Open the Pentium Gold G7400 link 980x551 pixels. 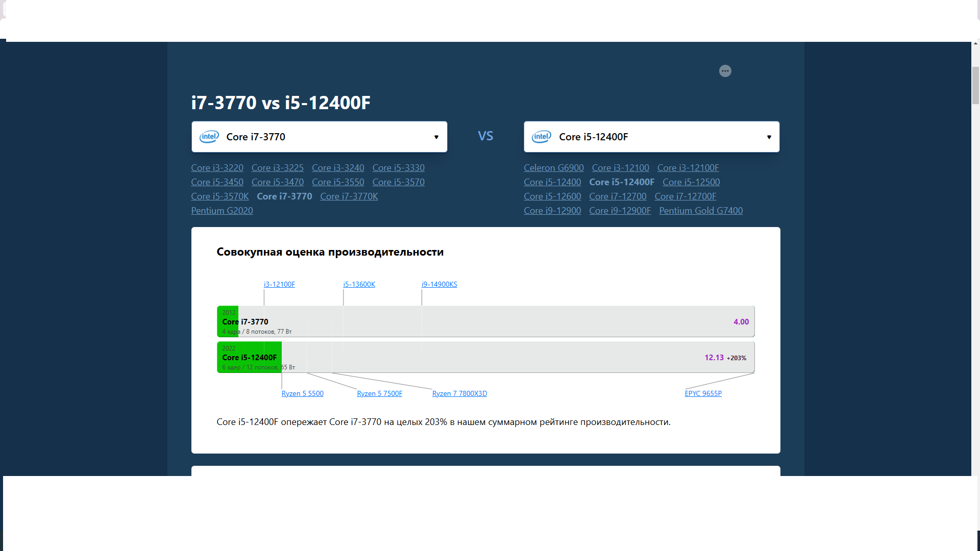click(x=701, y=211)
